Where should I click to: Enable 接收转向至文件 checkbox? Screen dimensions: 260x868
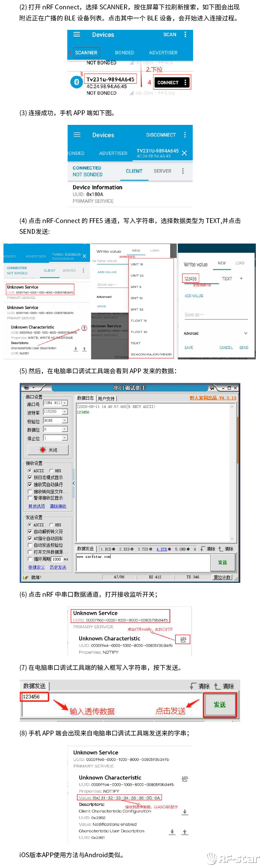[x=30, y=492]
